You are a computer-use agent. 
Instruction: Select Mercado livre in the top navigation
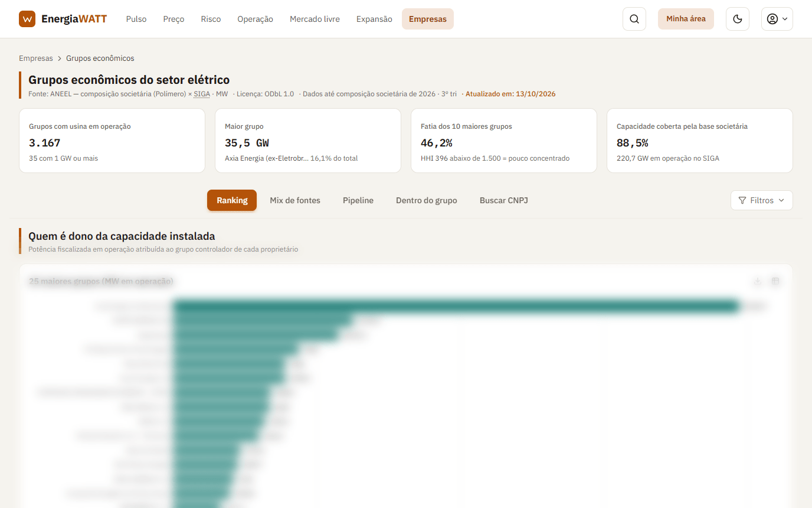[x=315, y=19]
